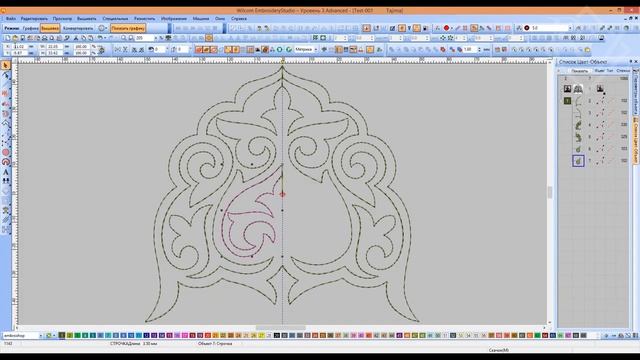Select object 5 thumbnail in Color-Object list
This screenshot has height=360, width=640.
(578, 137)
